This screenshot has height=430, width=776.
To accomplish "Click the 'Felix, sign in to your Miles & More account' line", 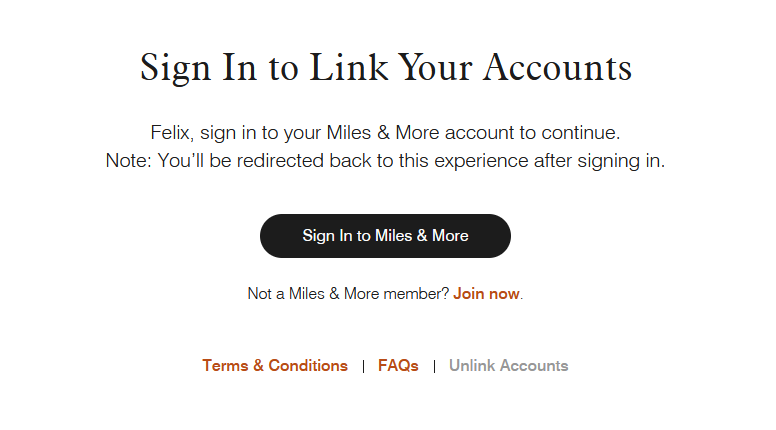I will pyautogui.click(x=385, y=132).
